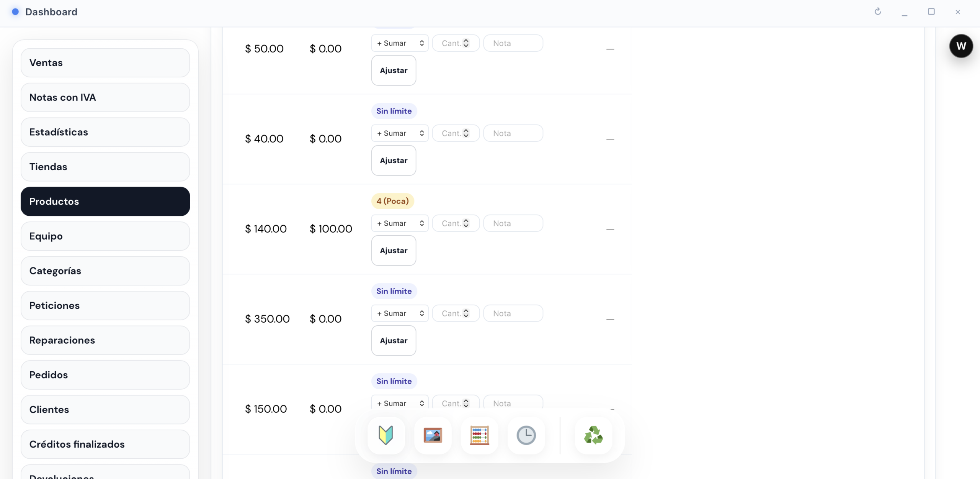Click Ajustar button in $ 50.00 row

pyautogui.click(x=394, y=71)
